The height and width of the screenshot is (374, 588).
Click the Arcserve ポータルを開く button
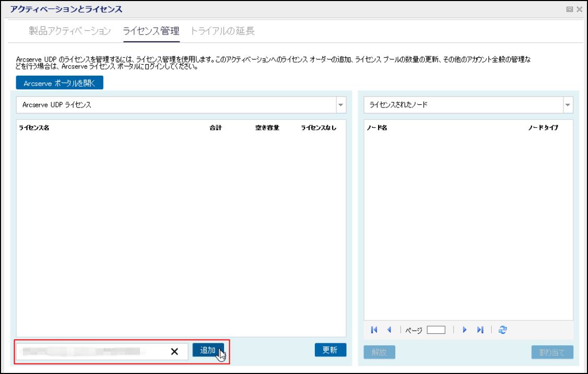(60, 83)
